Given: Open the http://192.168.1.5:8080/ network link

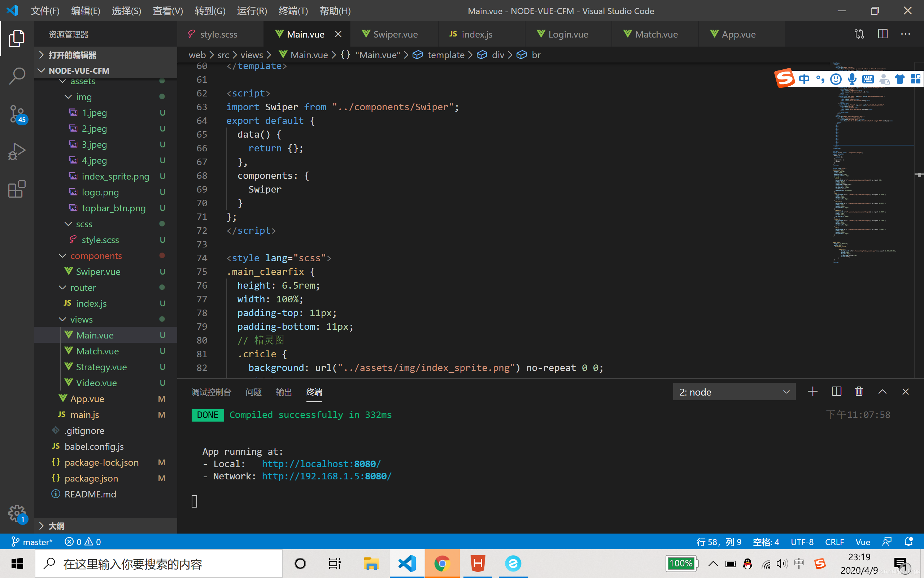Looking at the screenshot, I should 326,476.
